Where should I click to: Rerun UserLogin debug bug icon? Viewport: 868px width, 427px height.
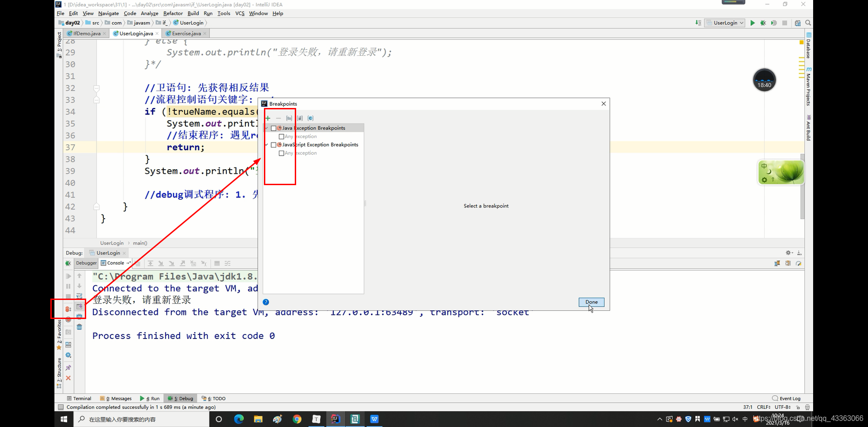pos(68,263)
